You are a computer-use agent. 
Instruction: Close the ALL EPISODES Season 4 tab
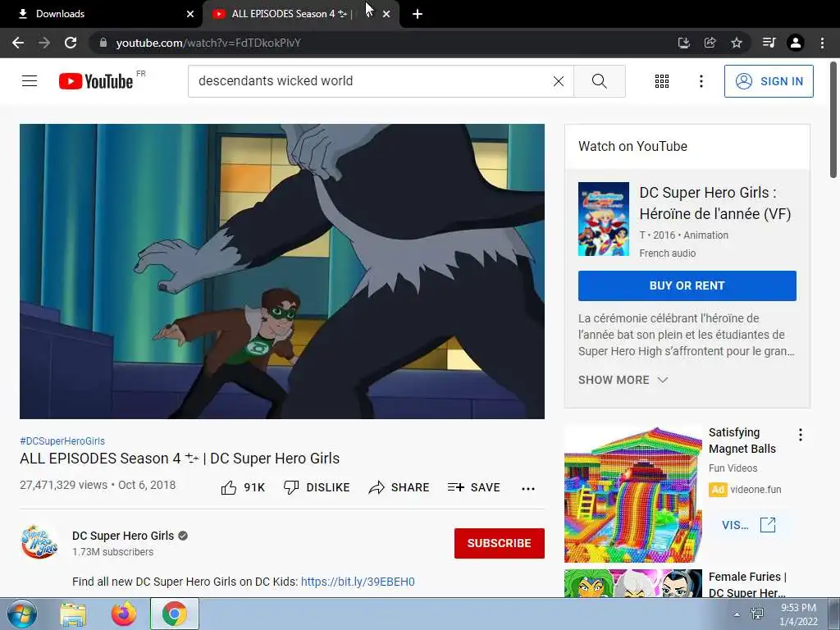click(x=386, y=14)
